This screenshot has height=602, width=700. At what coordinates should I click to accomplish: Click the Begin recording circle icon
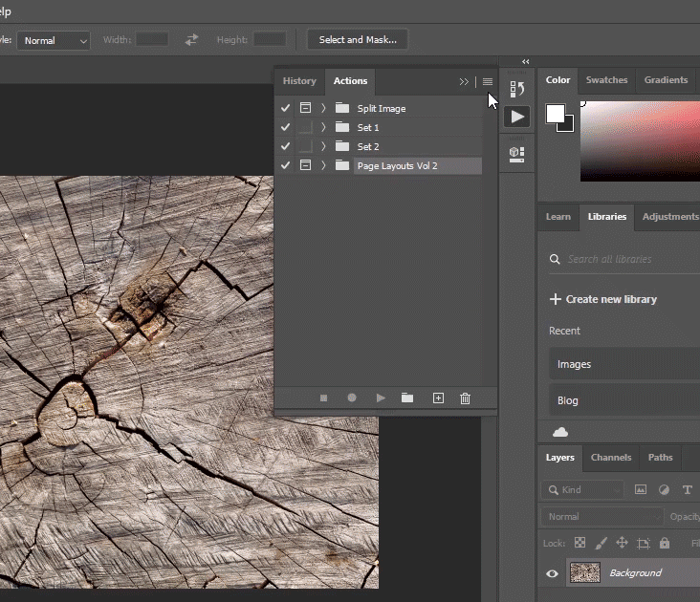352,398
